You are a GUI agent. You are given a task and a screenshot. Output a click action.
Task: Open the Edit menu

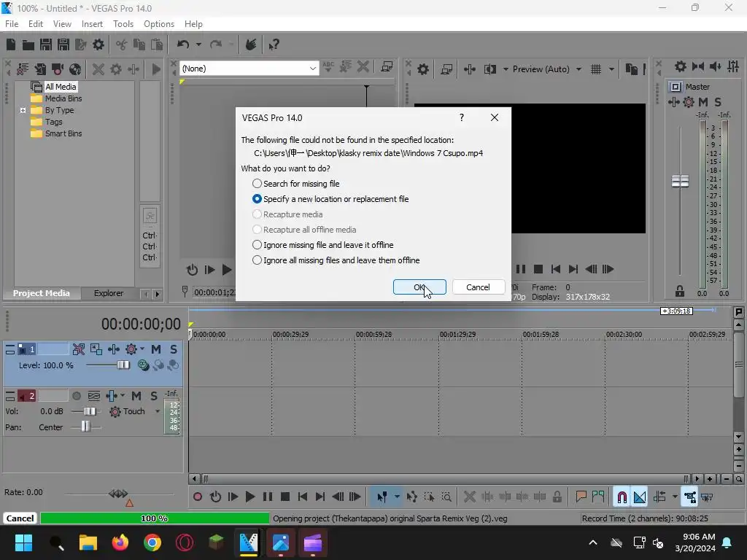pyautogui.click(x=36, y=24)
